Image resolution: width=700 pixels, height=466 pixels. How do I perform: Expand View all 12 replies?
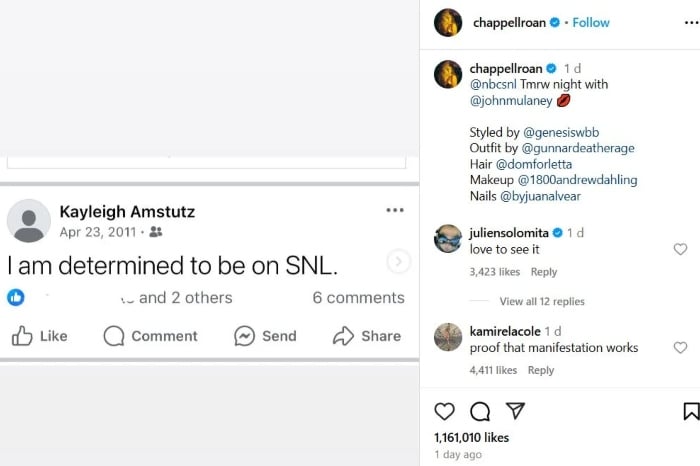(542, 301)
